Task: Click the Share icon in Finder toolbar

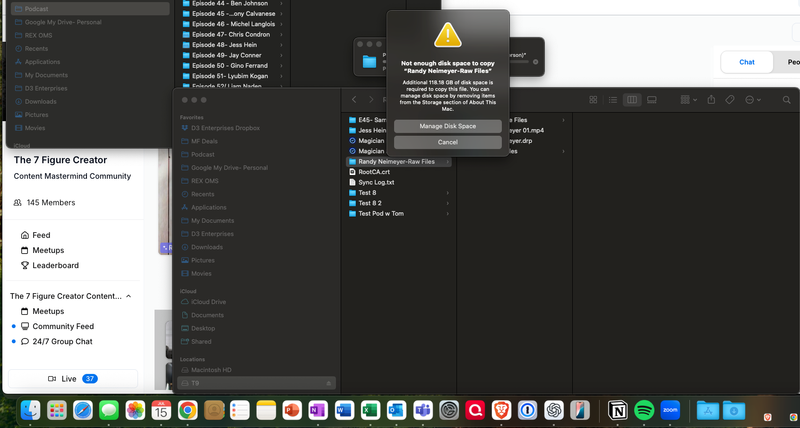Action: point(711,100)
